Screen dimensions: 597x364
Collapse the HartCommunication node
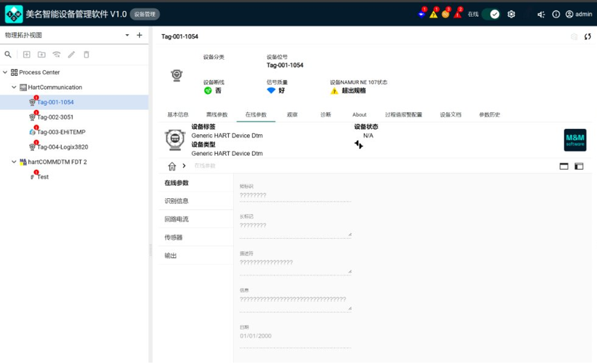click(14, 88)
